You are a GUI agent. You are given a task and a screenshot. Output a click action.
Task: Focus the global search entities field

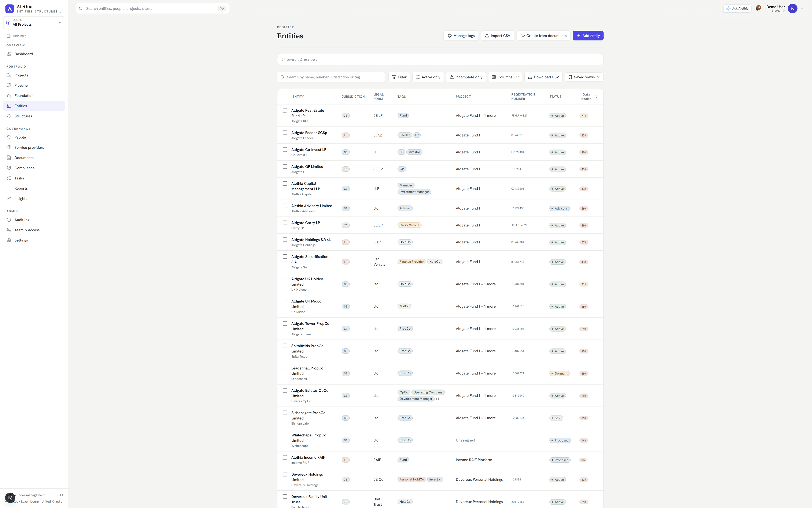152,8
